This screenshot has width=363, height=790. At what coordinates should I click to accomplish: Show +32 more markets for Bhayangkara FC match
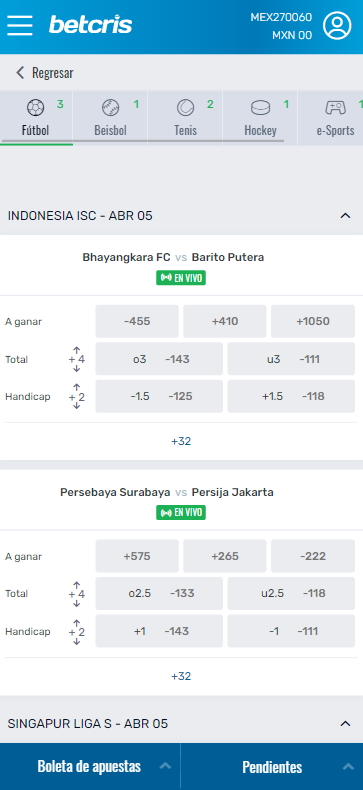[181, 441]
